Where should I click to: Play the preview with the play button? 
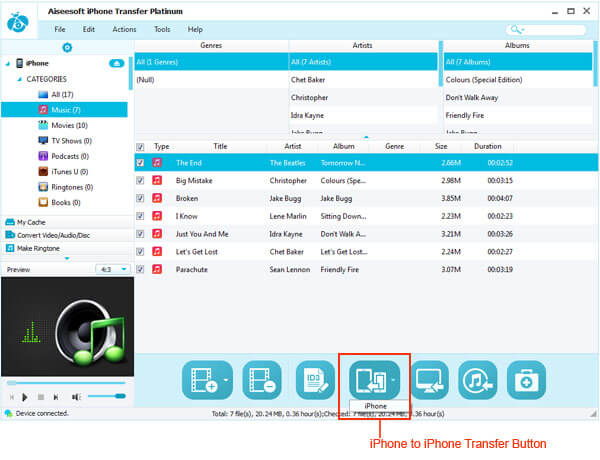click(25, 397)
